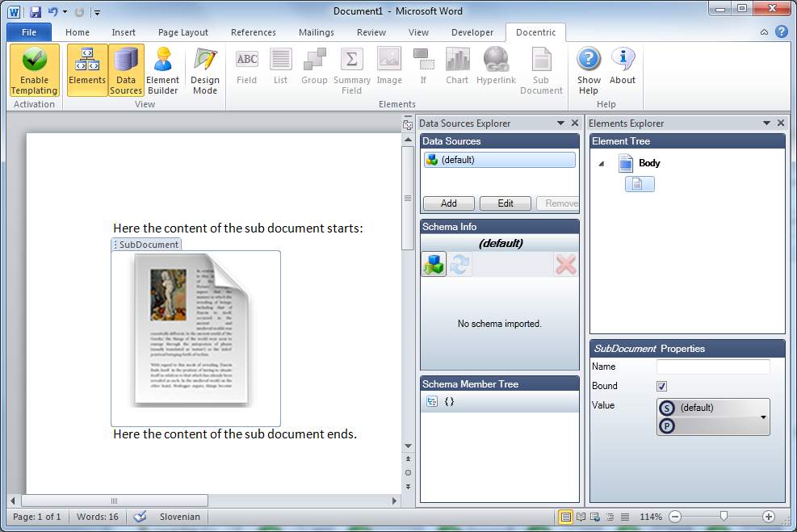Click the zoom out minus button

click(x=675, y=517)
